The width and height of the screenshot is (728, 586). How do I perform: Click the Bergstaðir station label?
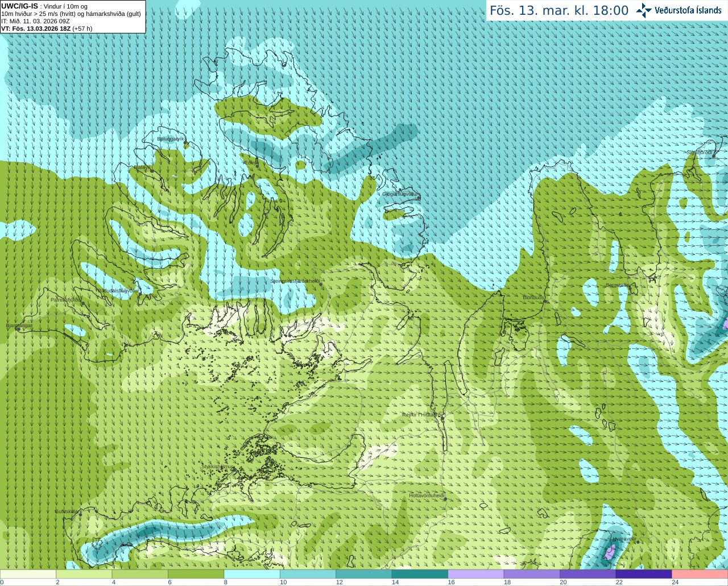[618, 285]
